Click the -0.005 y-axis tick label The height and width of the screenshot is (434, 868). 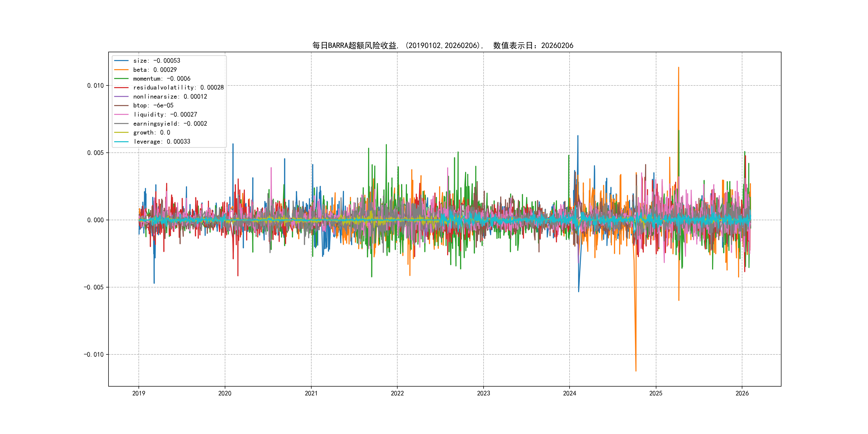tap(94, 287)
